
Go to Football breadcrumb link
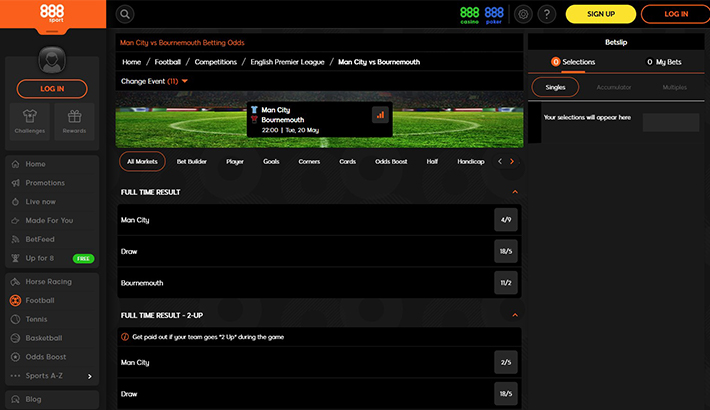(x=168, y=62)
